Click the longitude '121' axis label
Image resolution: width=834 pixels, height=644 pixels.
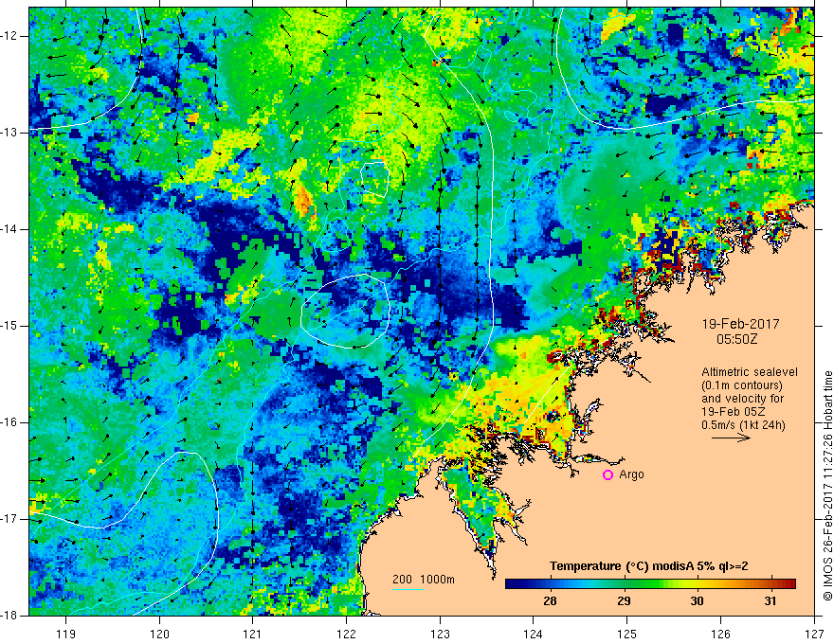click(253, 634)
